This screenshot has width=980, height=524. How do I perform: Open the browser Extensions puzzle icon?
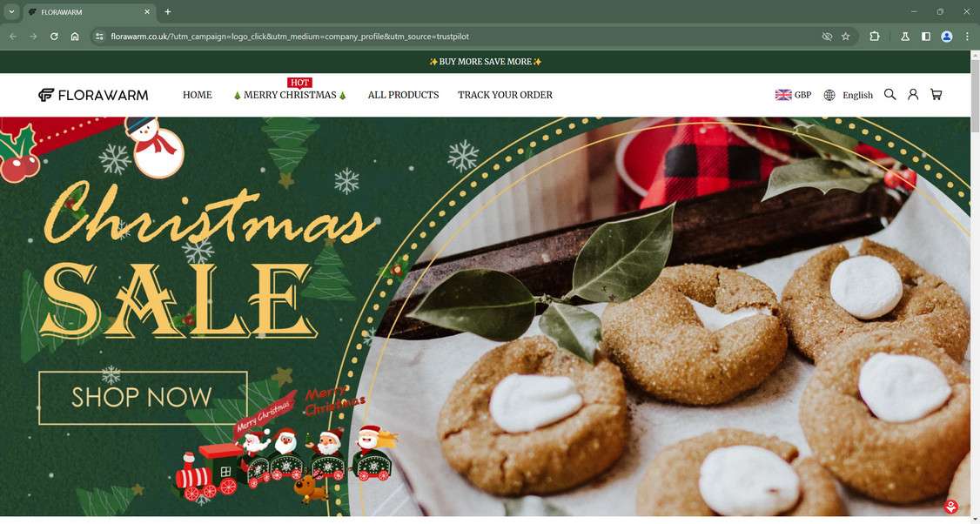875,37
